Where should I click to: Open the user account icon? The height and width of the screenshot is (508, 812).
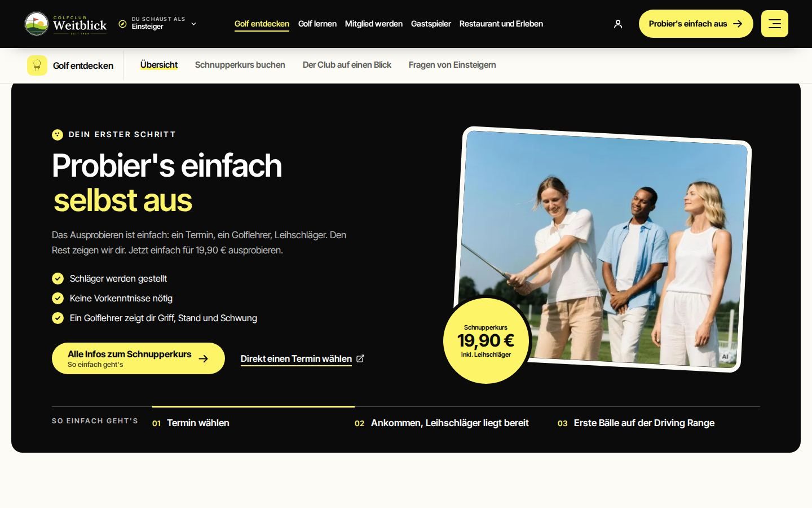click(x=618, y=24)
